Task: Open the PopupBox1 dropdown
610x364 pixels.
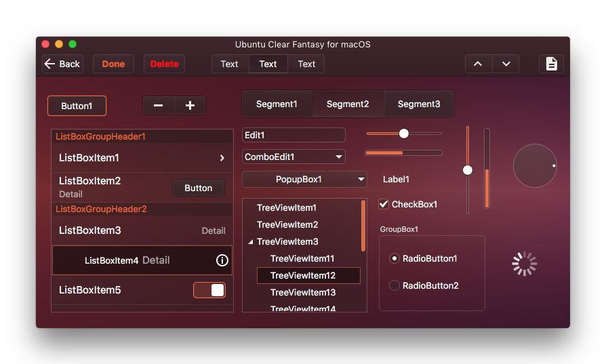Action: tap(304, 179)
